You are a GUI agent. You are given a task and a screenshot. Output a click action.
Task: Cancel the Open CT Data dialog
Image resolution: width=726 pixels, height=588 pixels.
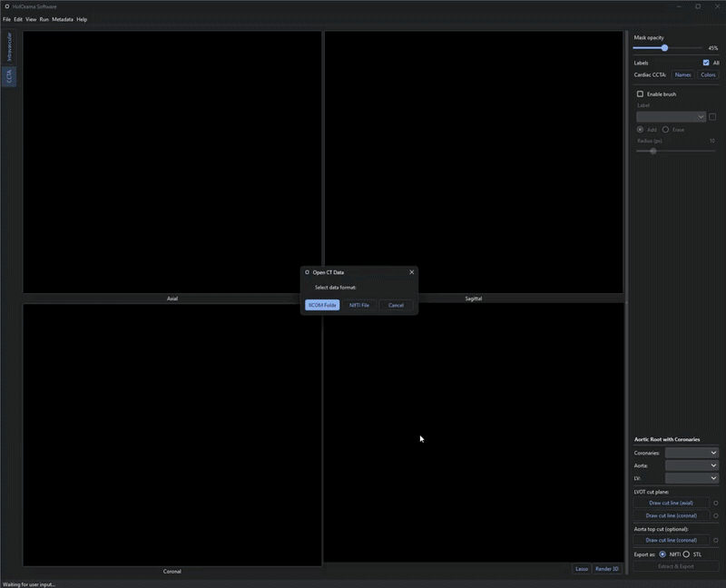[x=396, y=305]
